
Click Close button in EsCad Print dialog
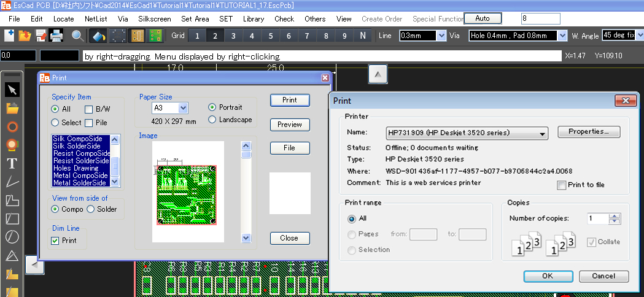click(x=290, y=238)
